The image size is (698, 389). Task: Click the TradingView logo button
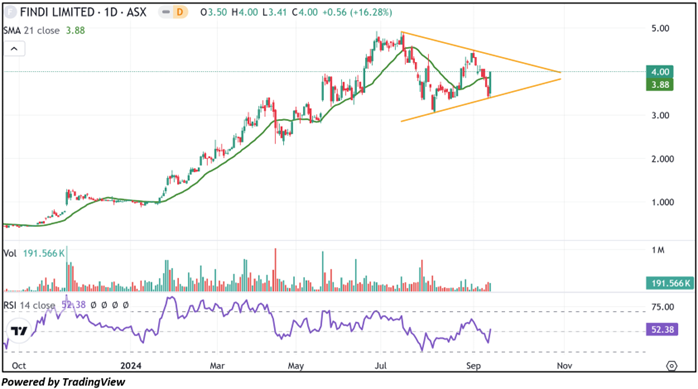pos(19,331)
